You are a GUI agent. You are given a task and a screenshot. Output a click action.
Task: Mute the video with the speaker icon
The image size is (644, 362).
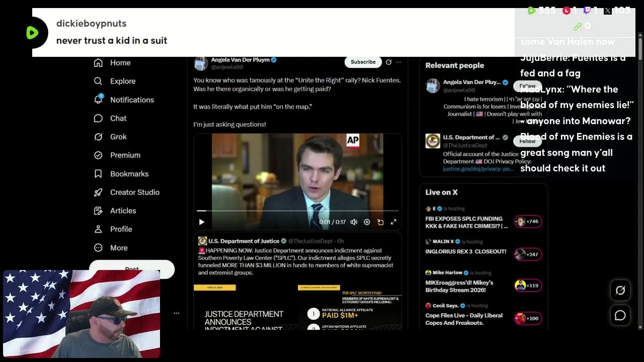(354, 222)
